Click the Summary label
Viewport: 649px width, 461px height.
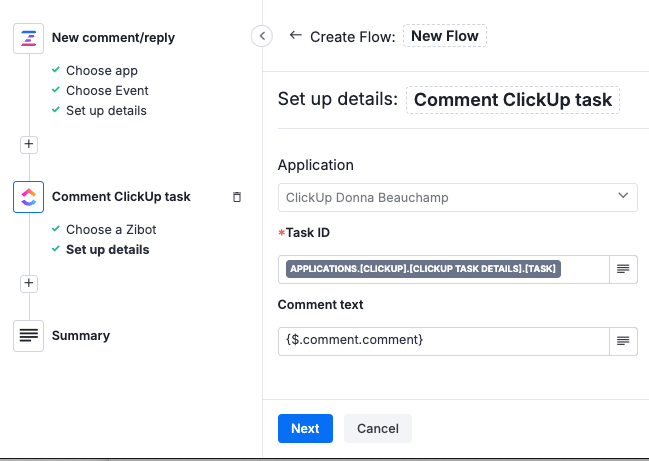[x=81, y=336]
